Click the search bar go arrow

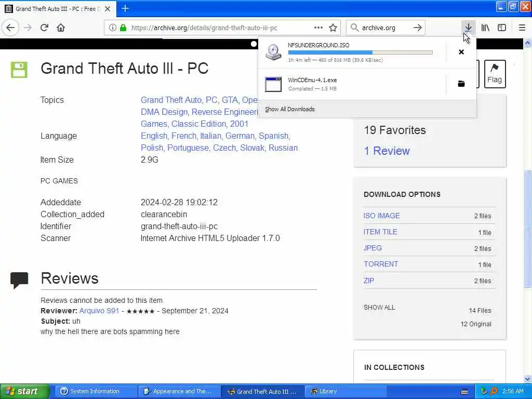(x=418, y=28)
